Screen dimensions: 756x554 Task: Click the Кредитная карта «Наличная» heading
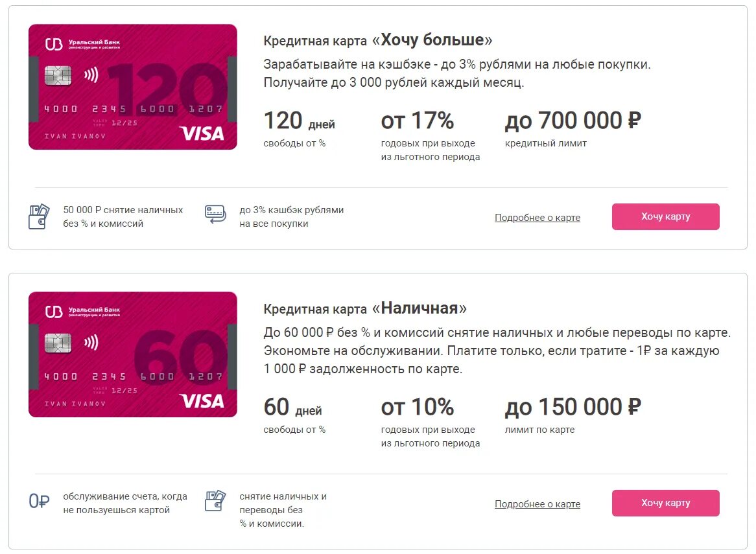[365, 308]
